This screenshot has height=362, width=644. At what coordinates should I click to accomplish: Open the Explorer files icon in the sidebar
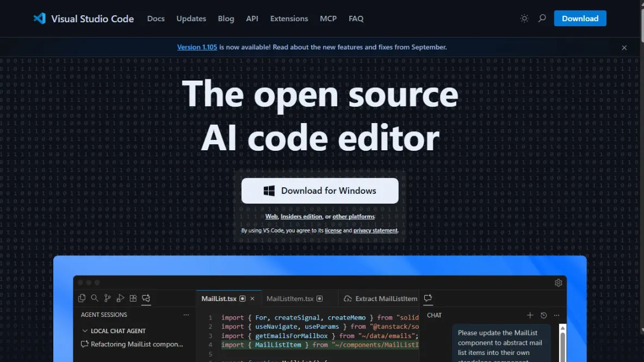pyautogui.click(x=82, y=298)
